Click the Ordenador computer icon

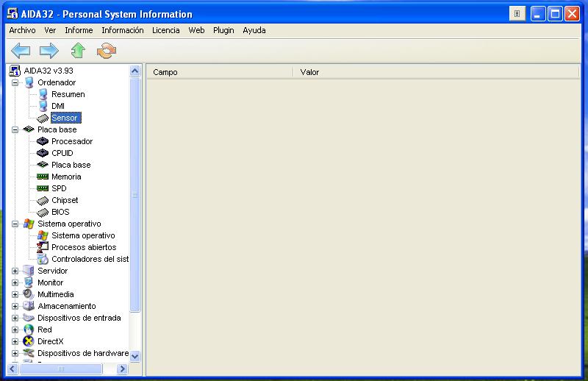[x=29, y=82]
